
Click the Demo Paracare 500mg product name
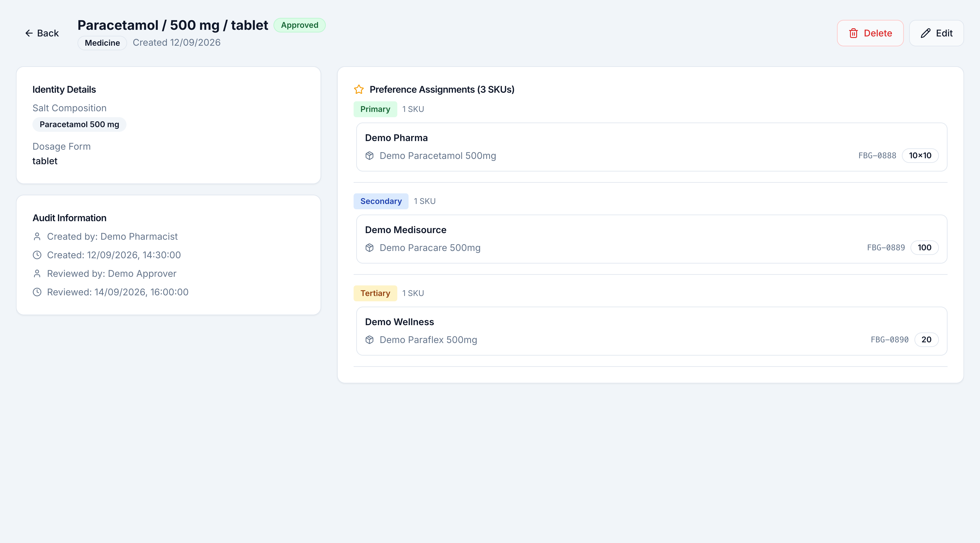coord(430,248)
